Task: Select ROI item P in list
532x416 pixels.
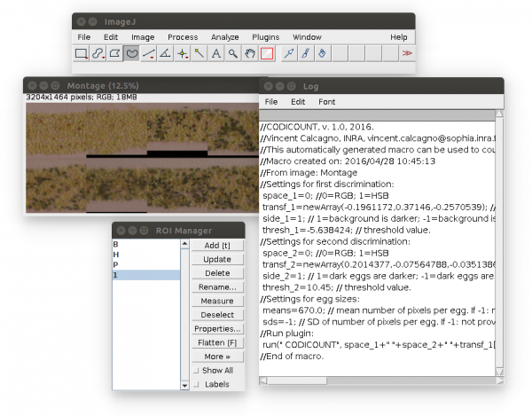Action: [x=146, y=264]
